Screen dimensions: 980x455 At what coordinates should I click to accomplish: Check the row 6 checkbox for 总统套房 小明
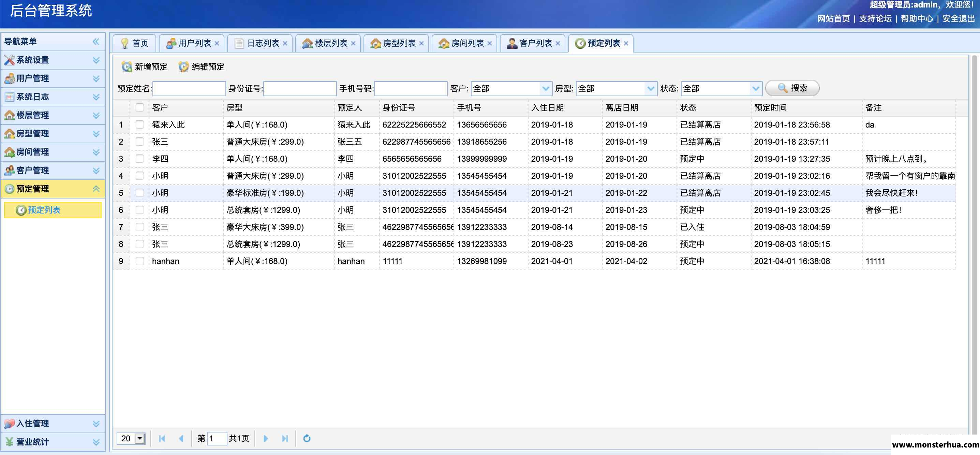click(x=139, y=210)
